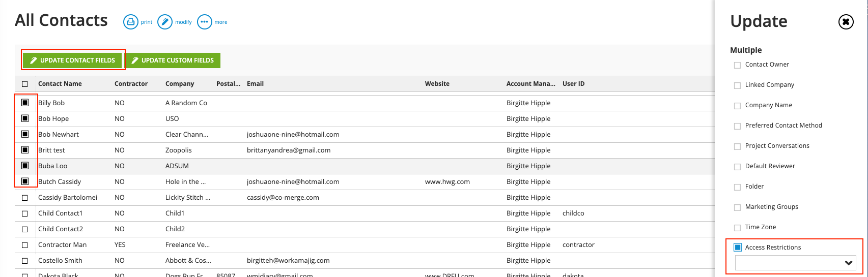Click website www.hwg.com
The image size is (868, 277).
click(x=447, y=181)
